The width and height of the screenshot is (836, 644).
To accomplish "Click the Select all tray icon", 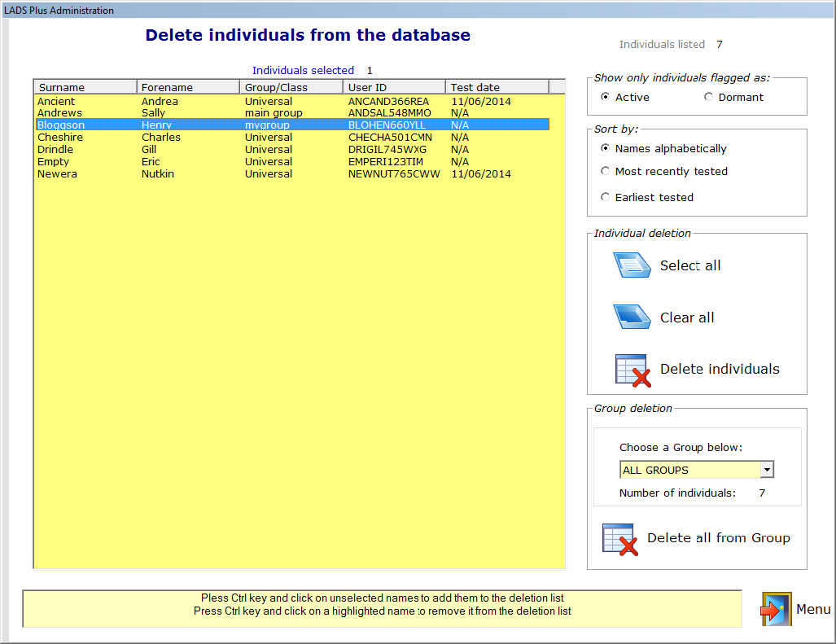I will [x=632, y=265].
